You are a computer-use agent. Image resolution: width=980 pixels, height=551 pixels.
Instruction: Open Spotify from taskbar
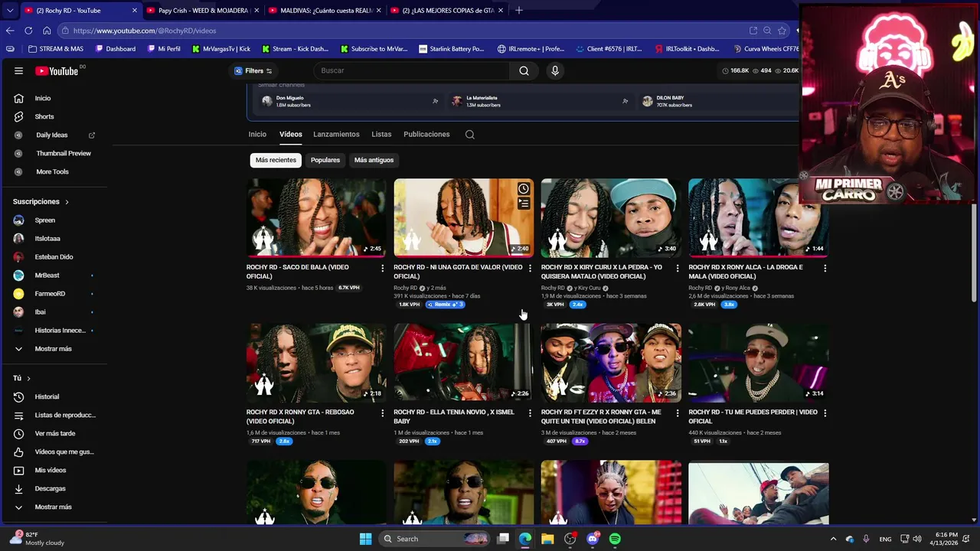[615, 539]
